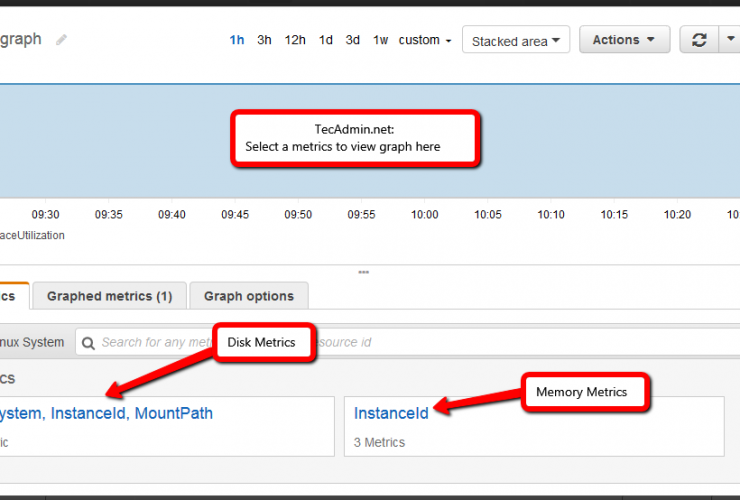Open the refresh interval dropdown arrow
Viewport: 740px width, 500px height.
pos(730,40)
